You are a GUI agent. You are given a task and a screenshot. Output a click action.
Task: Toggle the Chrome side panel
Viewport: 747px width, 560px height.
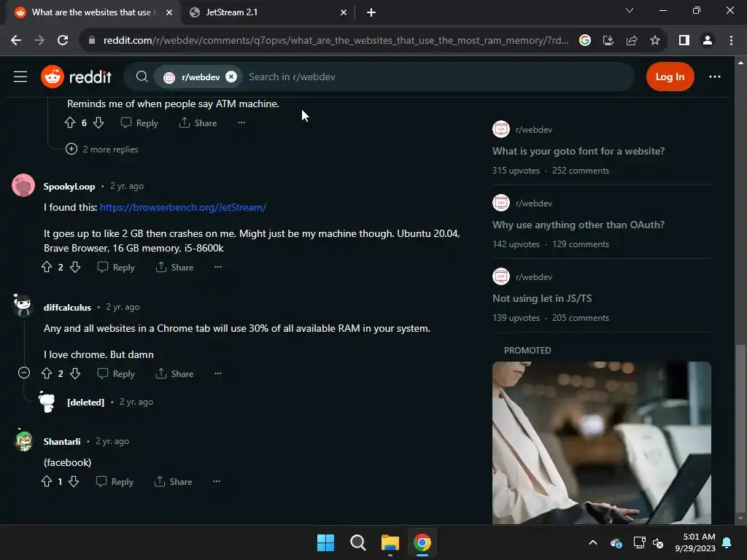coord(684,41)
